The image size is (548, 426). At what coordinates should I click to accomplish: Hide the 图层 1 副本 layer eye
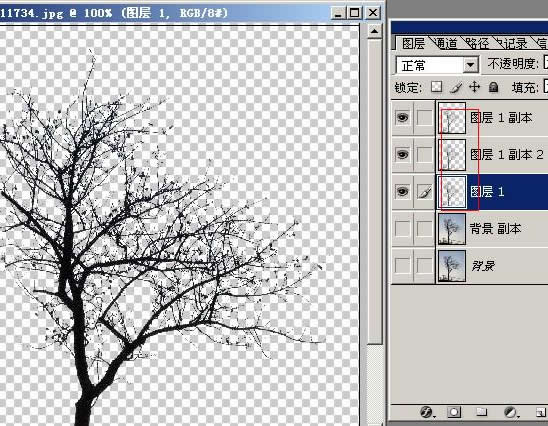[x=402, y=118]
